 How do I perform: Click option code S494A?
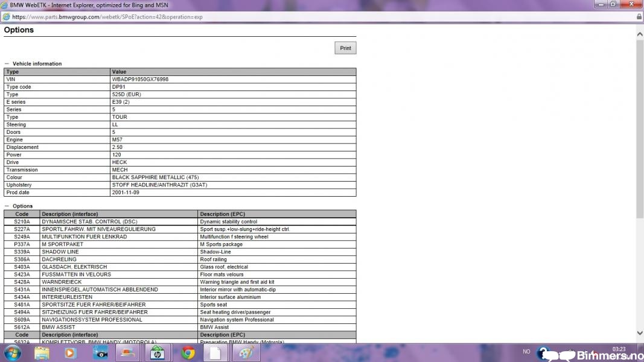tap(22, 312)
